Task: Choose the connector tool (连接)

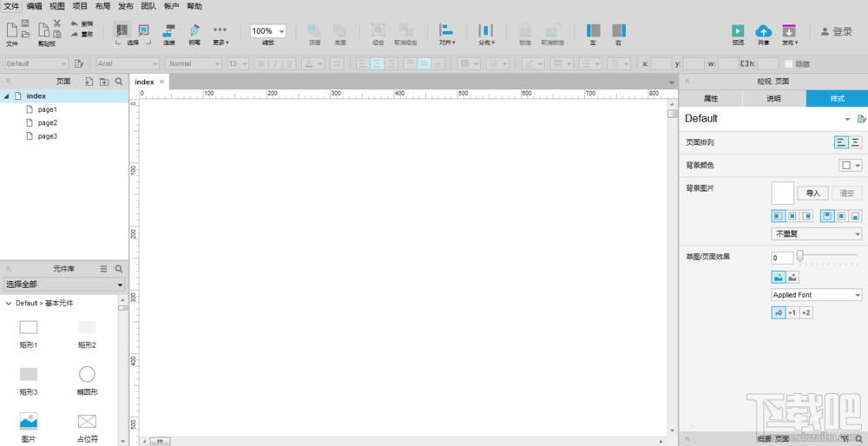Action: 169,30
